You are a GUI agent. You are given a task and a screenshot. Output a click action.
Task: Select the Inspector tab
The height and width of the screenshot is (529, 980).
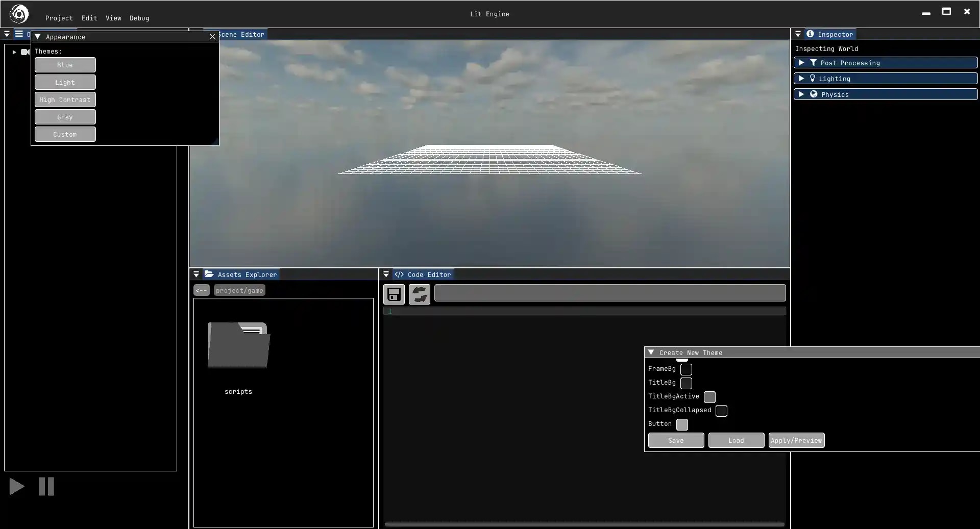[x=830, y=34]
